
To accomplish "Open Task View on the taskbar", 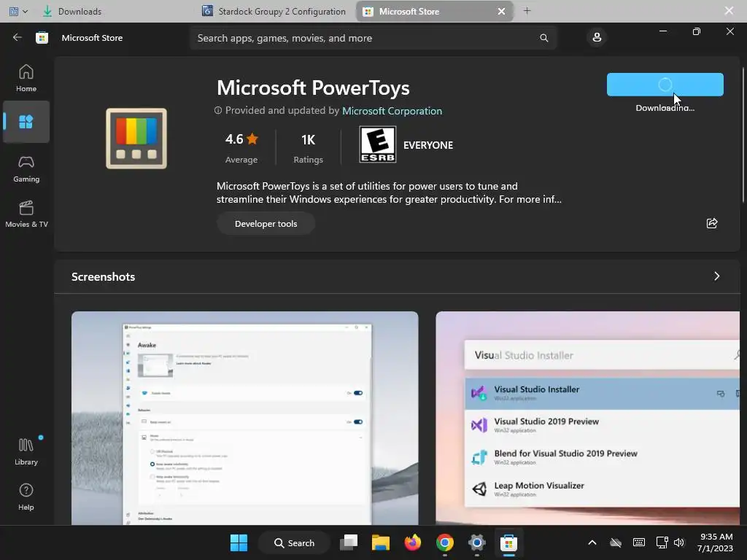I will (x=349, y=542).
